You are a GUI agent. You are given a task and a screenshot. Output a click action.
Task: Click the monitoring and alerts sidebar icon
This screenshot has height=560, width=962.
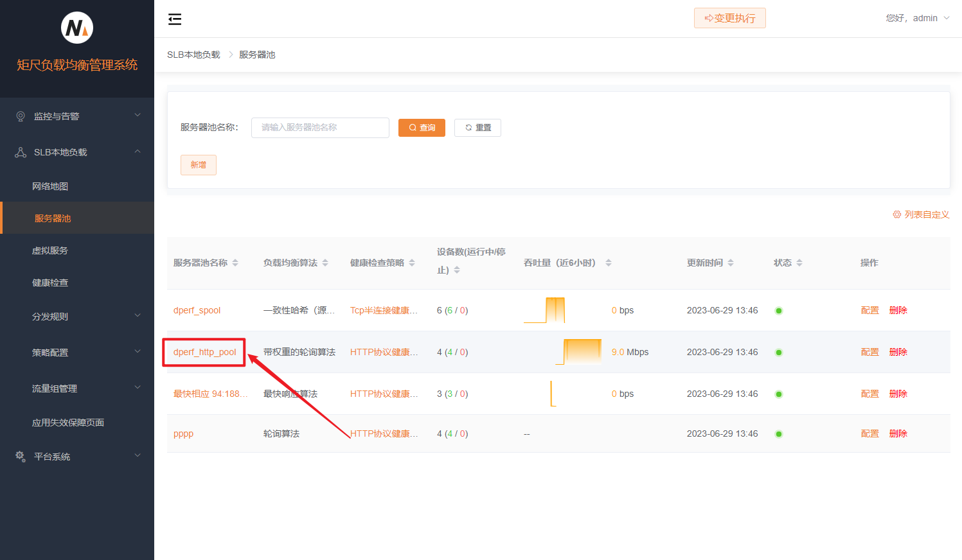[x=21, y=116]
